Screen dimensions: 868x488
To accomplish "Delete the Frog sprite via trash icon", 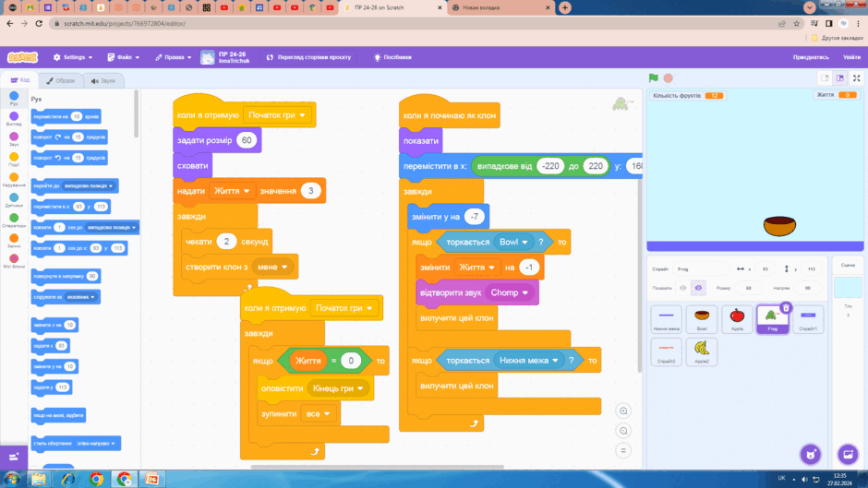I will point(786,307).
